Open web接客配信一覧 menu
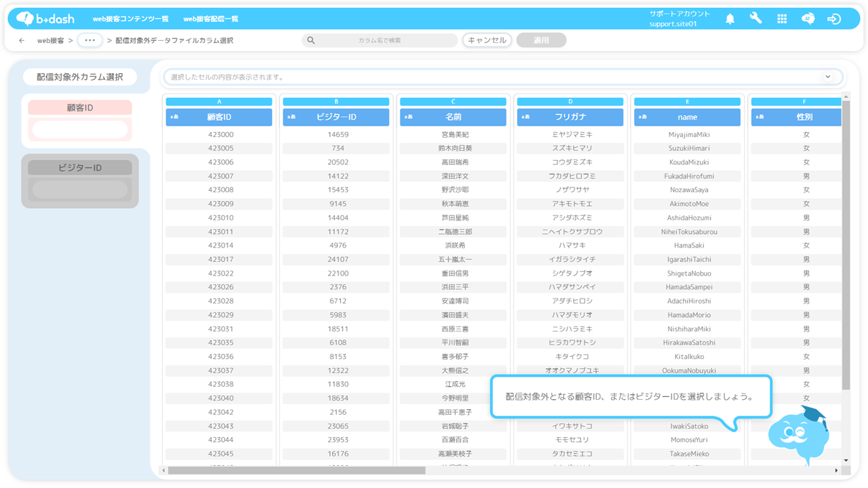 click(211, 19)
